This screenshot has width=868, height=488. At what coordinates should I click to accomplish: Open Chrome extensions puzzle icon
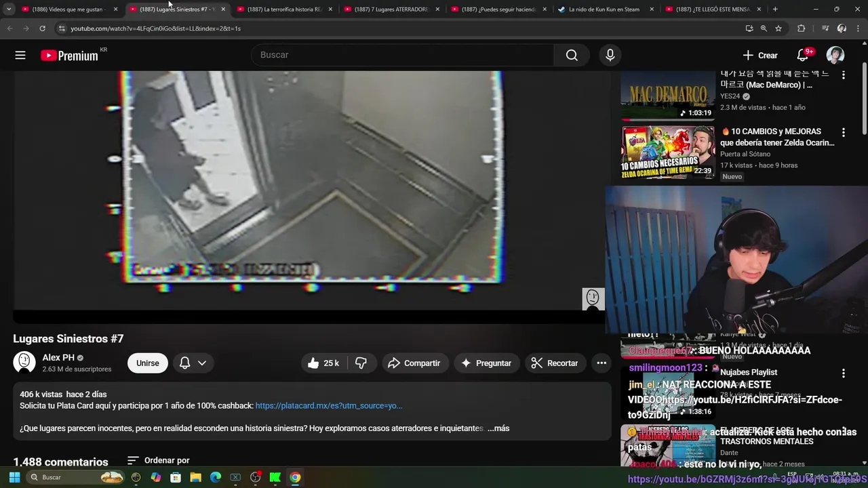click(x=802, y=28)
